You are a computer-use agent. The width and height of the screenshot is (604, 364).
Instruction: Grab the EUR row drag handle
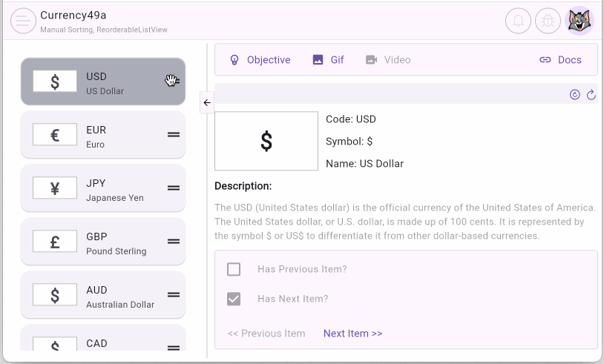174,134
